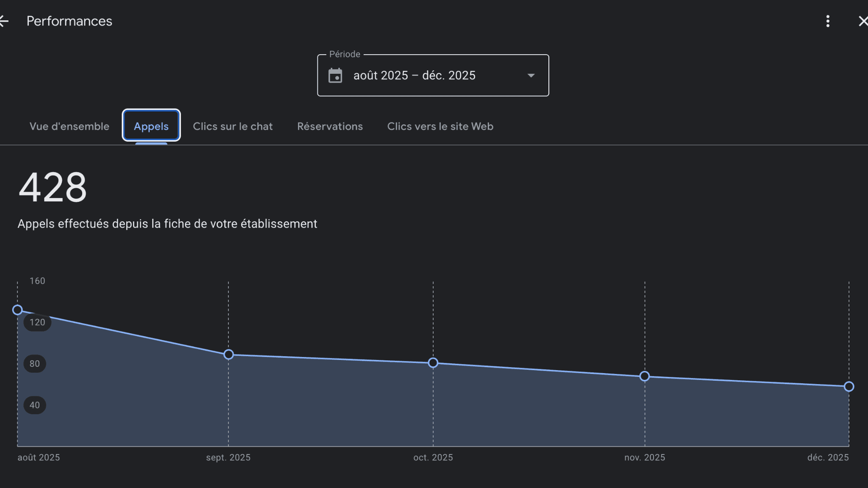Open Clics vers le site Web tab
The image size is (868, 488).
(x=440, y=126)
